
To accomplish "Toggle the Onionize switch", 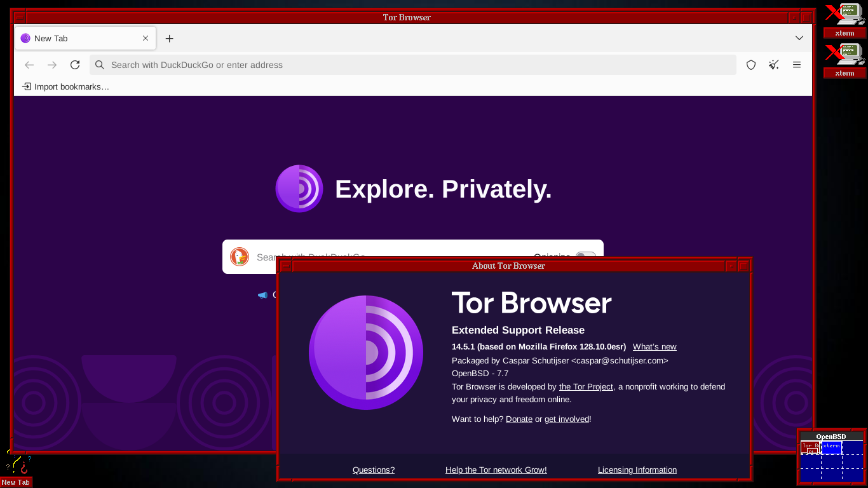I will click(585, 255).
